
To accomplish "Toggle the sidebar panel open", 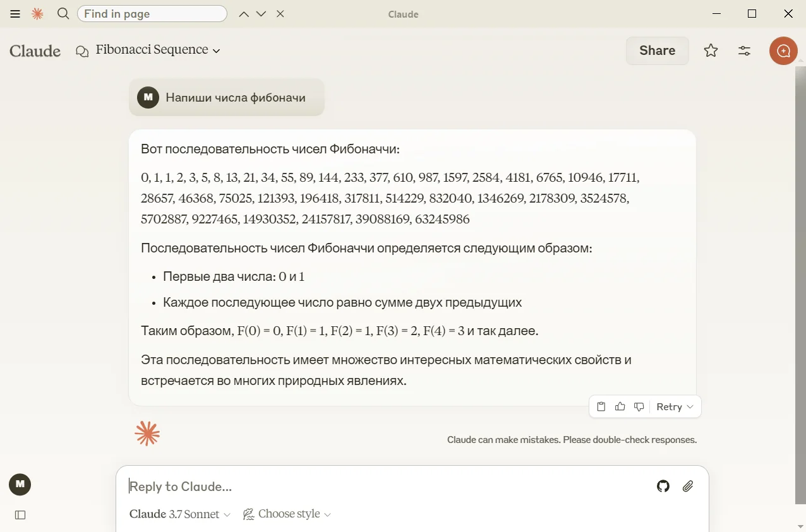I will coord(20,515).
